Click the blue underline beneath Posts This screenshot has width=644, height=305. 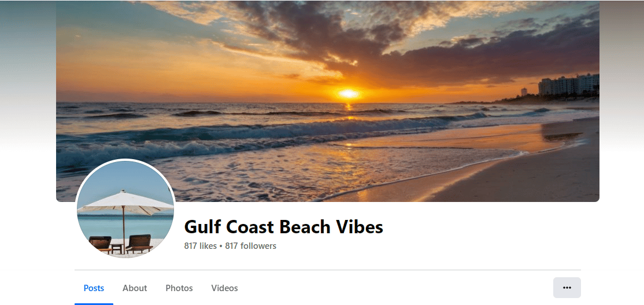tap(94, 304)
